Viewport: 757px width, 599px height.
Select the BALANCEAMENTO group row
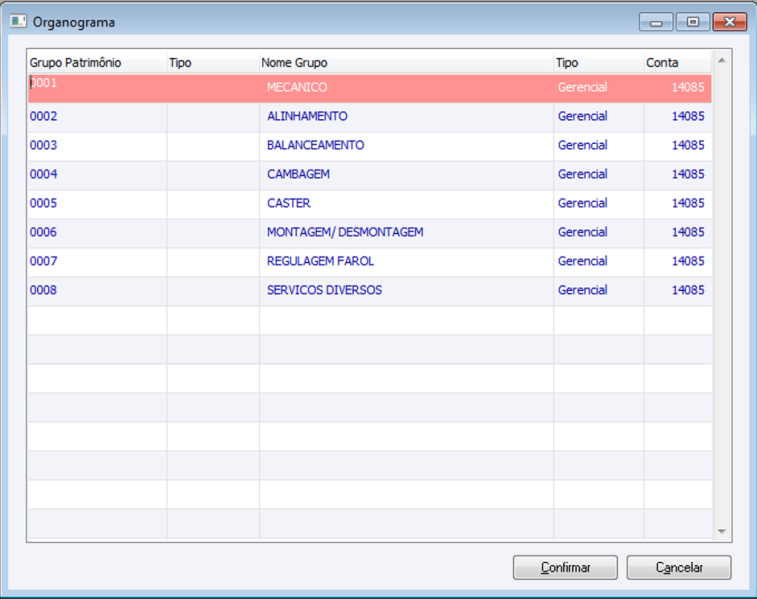click(369, 145)
